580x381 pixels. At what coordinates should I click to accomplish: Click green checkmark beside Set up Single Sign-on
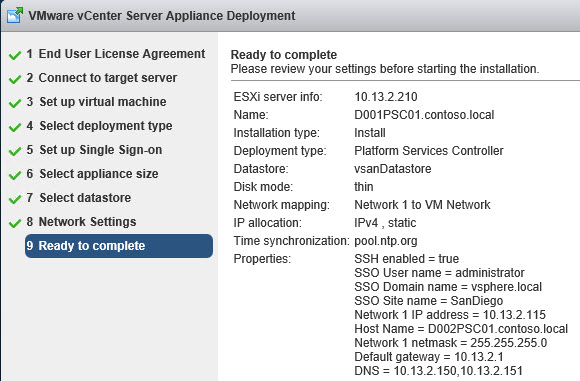[x=15, y=151]
